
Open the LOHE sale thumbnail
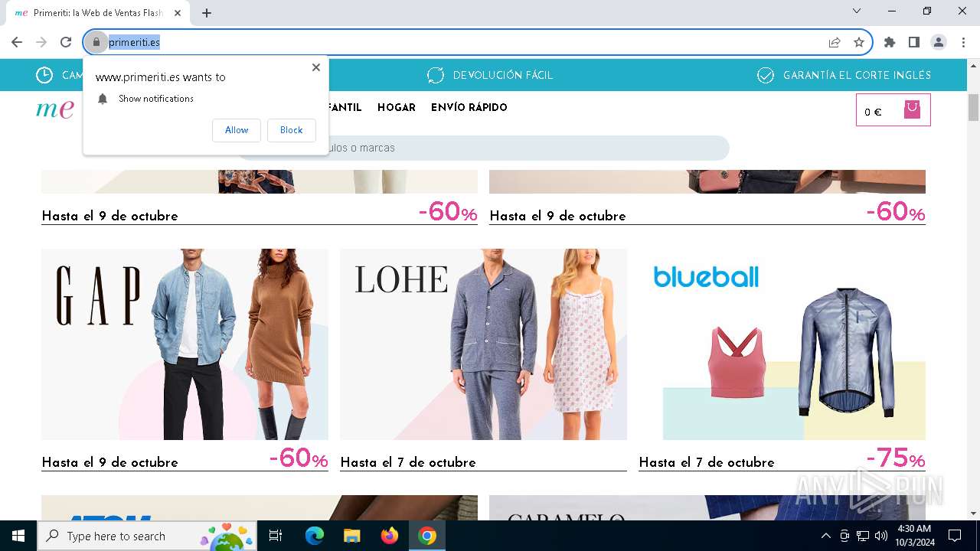[x=483, y=344]
